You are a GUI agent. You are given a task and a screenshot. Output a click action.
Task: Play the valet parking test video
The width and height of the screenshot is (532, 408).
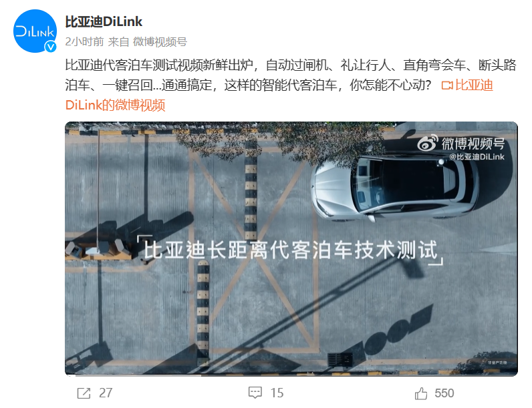click(291, 248)
